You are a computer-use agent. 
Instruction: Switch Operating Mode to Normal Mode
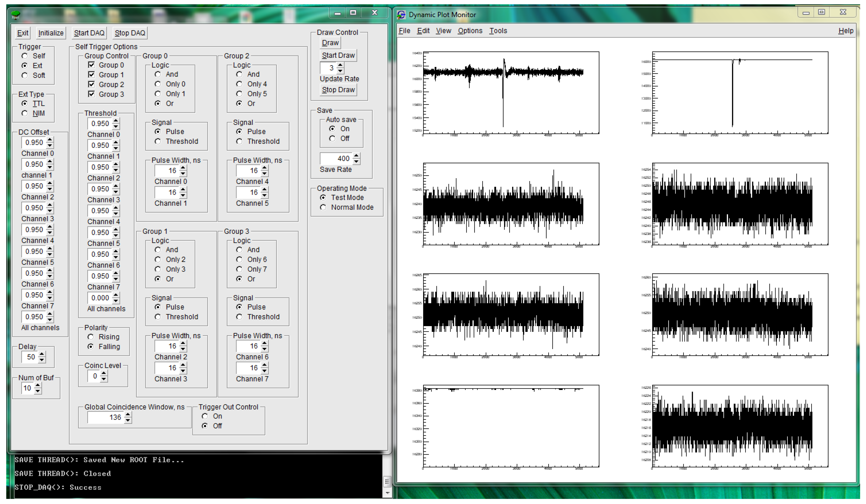point(323,208)
